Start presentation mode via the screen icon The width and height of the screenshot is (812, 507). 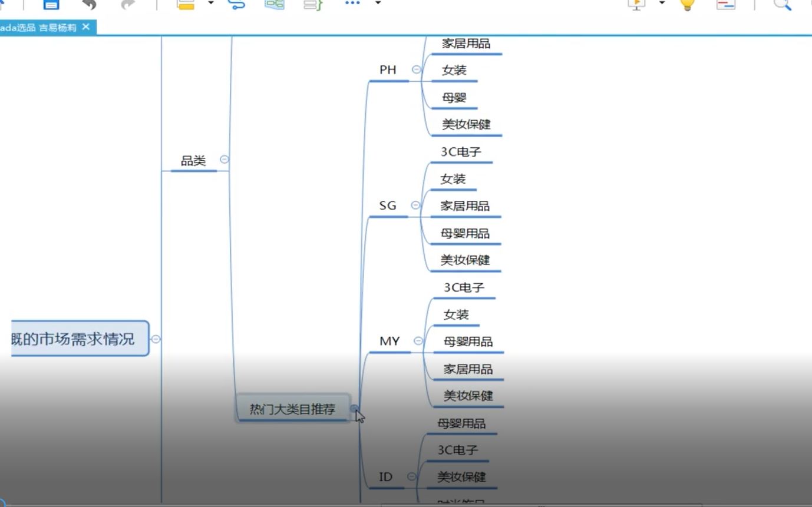[636, 4]
